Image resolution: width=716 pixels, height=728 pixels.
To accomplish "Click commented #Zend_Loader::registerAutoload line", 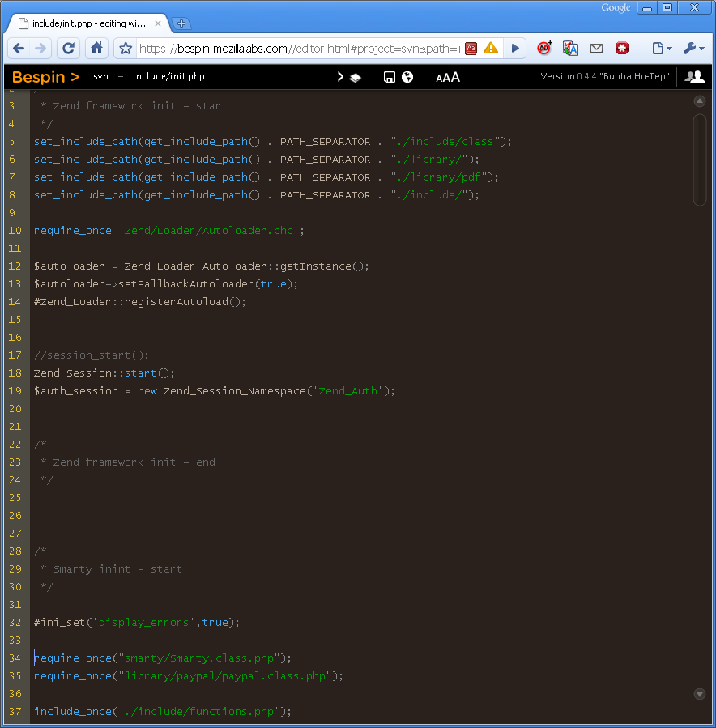I will 140,302.
